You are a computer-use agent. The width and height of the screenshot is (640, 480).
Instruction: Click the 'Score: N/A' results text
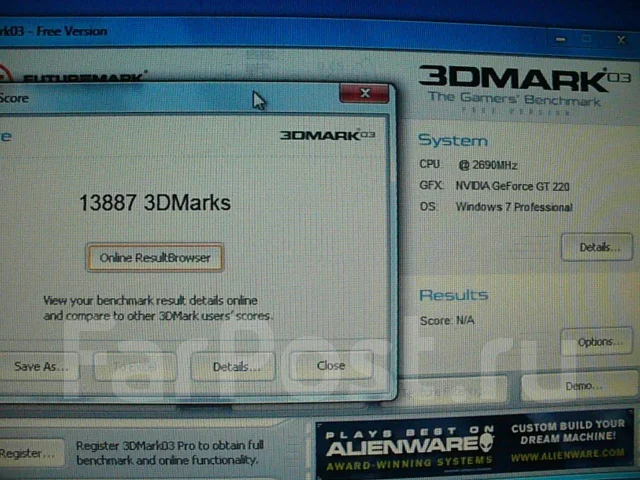(x=447, y=320)
